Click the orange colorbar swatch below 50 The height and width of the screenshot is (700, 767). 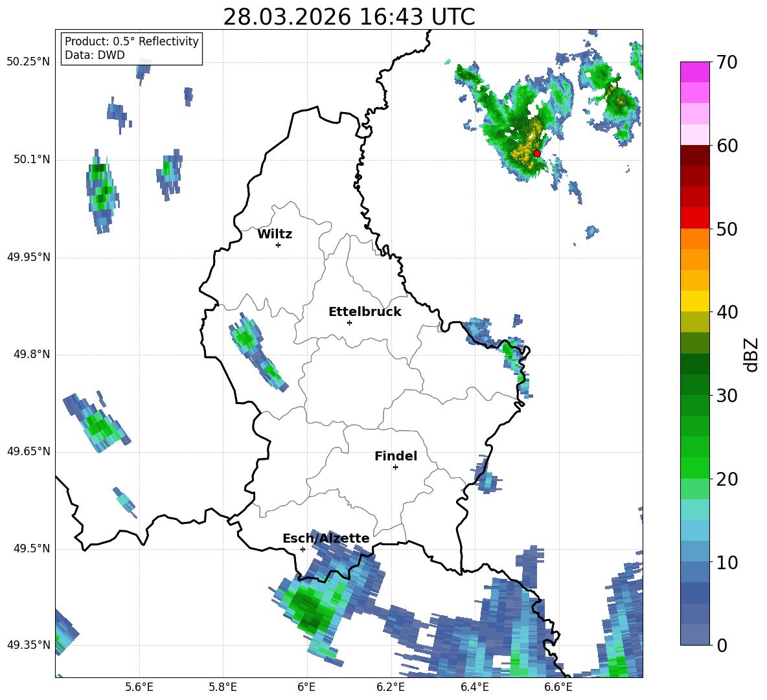694,238
